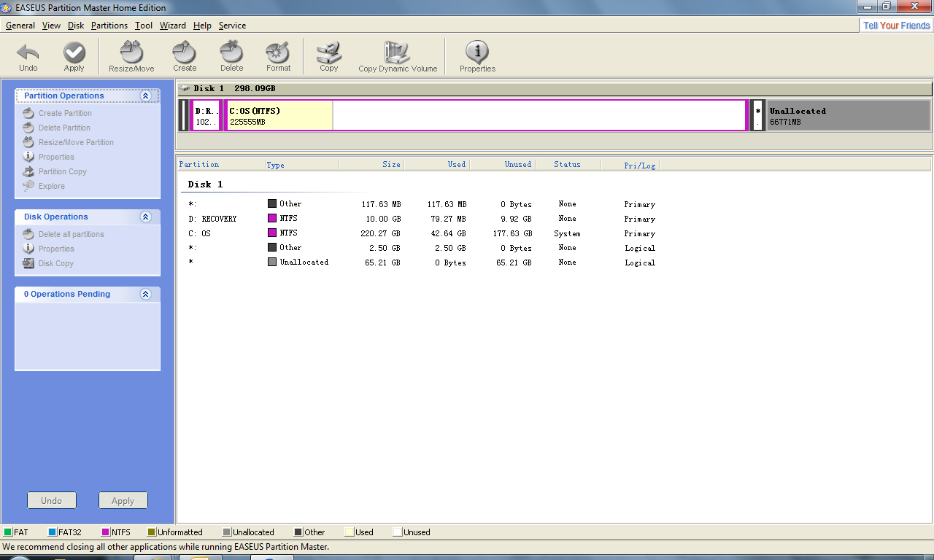
Task: Click the blue FAT32 legend swatch
Action: tap(53, 532)
